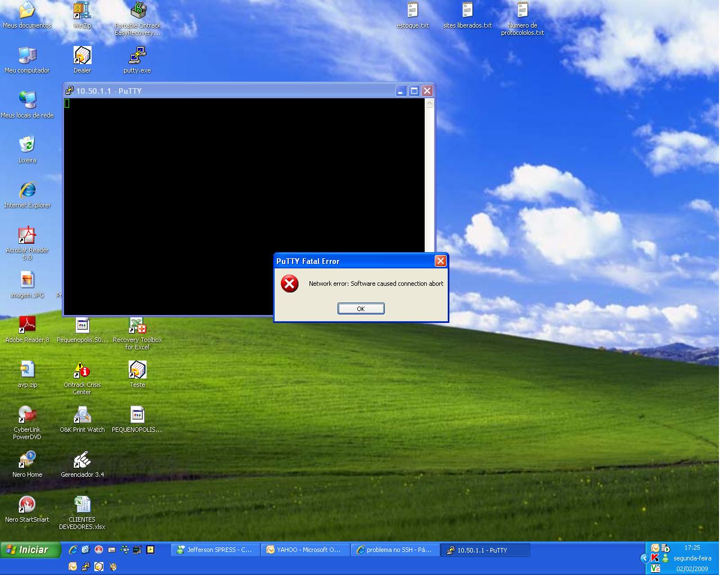Select the putty.exe desktop icon
Viewport: 728px width, 575px height.
pos(138,60)
